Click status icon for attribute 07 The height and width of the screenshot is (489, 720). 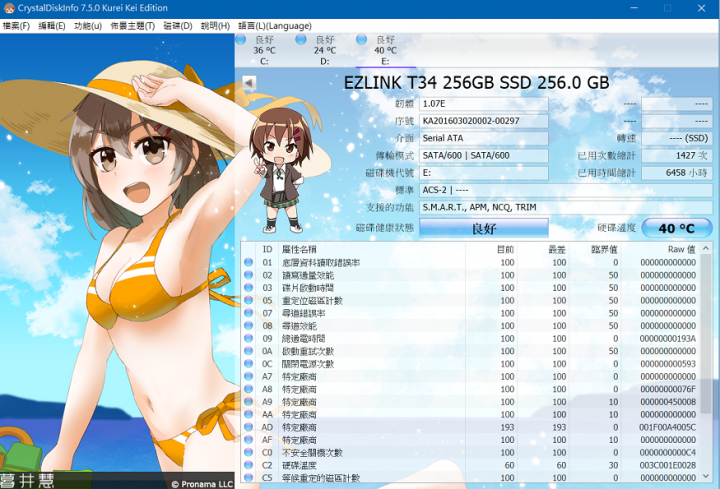pyautogui.click(x=248, y=313)
